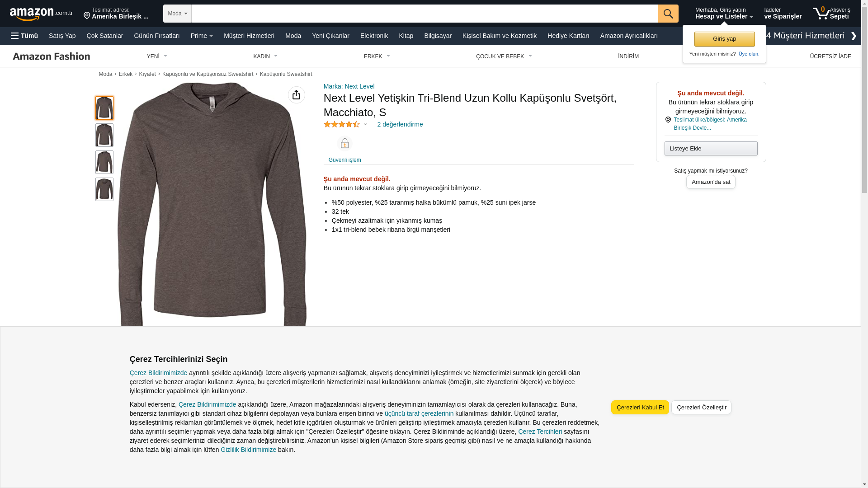Expand the KADIN fashion category
The width and height of the screenshot is (868, 488).
coord(265,56)
